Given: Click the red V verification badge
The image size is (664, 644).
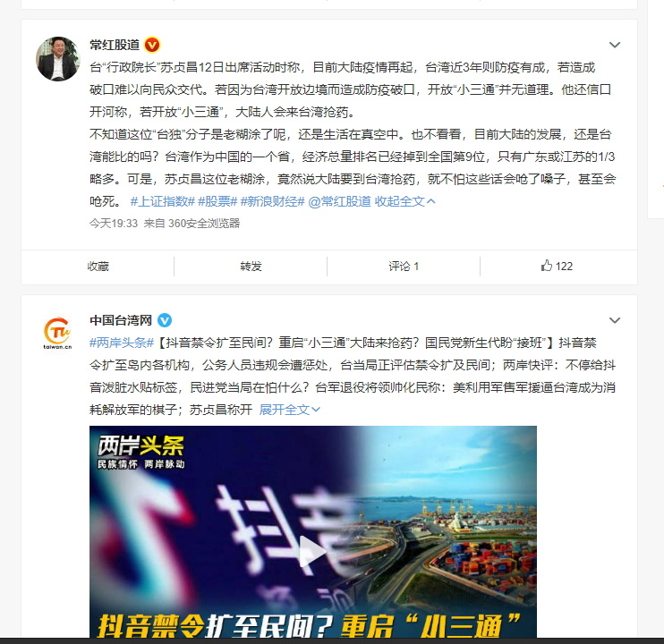Looking at the screenshot, I should click(152, 45).
